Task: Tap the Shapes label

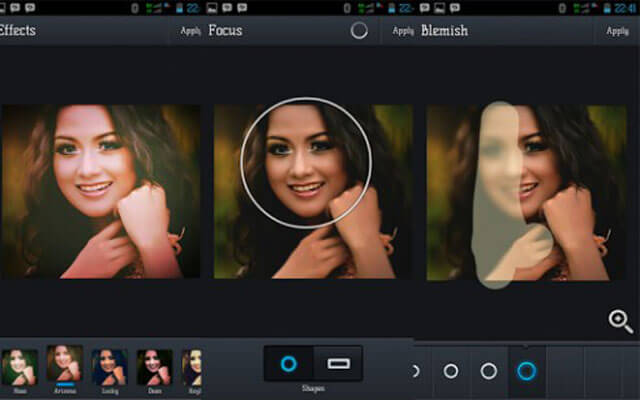Action: pos(313,389)
